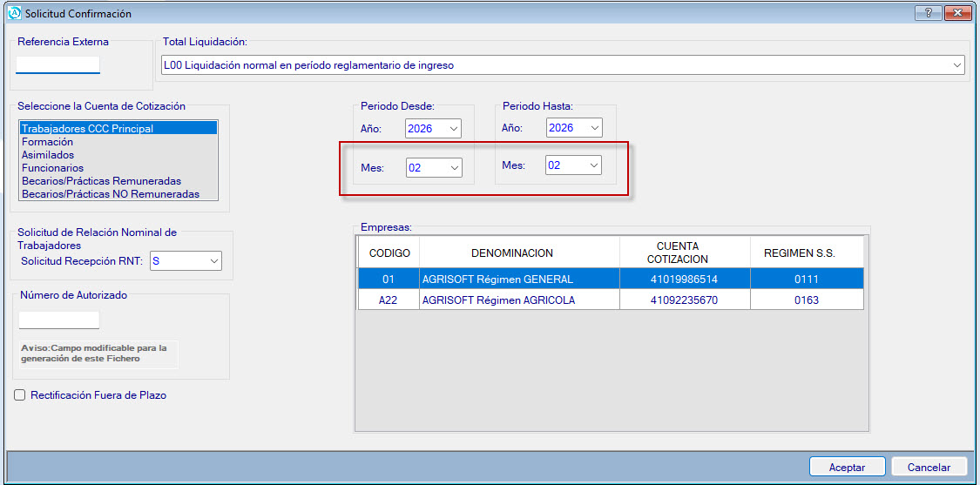This screenshot has height=485, width=980.
Task: Click the application icon in title bar
Action: coord(13,13)
